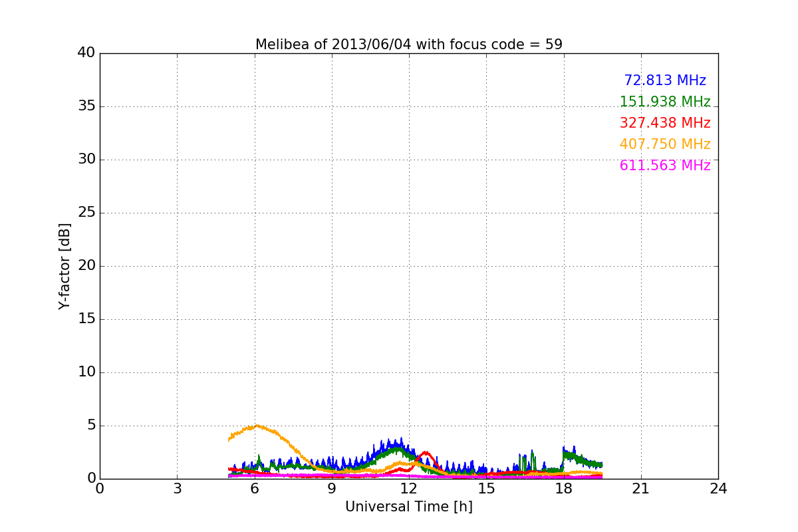Viewport: 798px width, 532px height.
Task: Select the 407.750 MHz legend label
Action: pos(665,144)
